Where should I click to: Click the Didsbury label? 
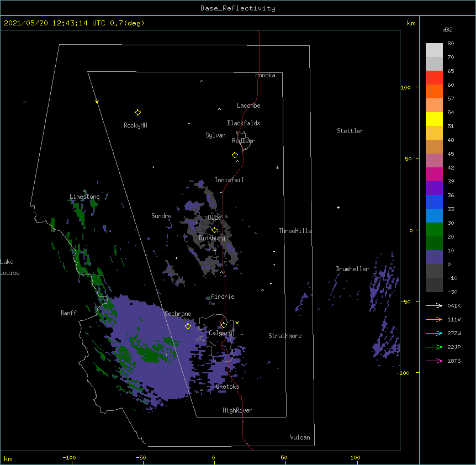212,238
